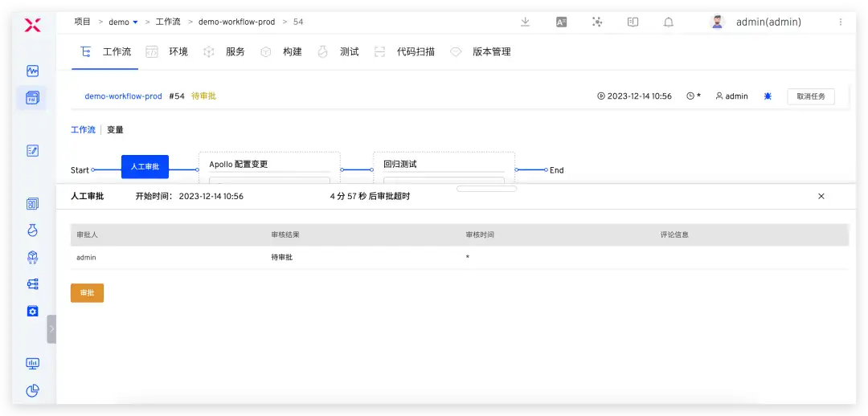Viewport: 868px width, 416px height.
Task: Switch to the 构建 tab
Action: tap(280, 52)
